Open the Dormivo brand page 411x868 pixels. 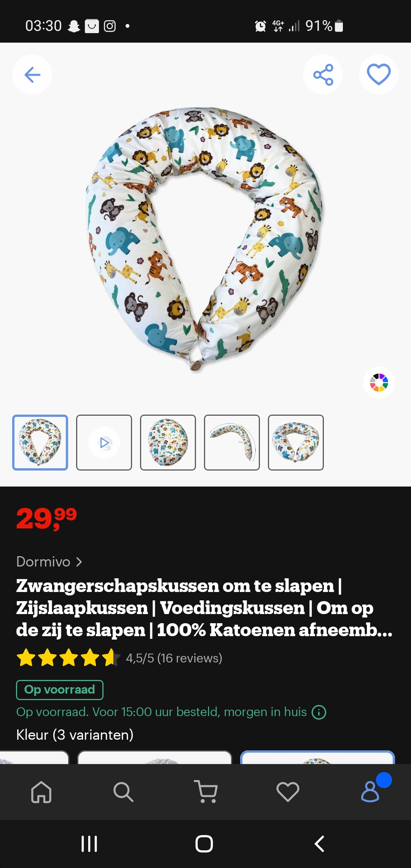(x=43, y=562)
